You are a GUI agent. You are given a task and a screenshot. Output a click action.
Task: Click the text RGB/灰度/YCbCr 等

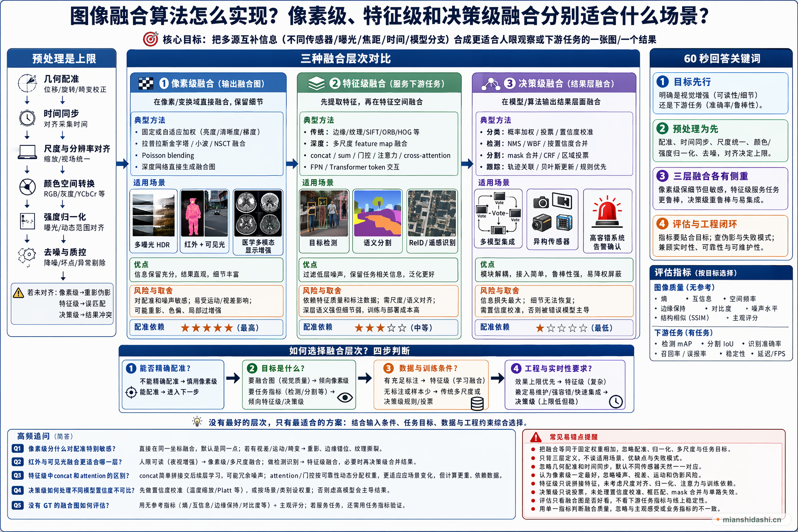pyautogui.click(x=74, y=194)
